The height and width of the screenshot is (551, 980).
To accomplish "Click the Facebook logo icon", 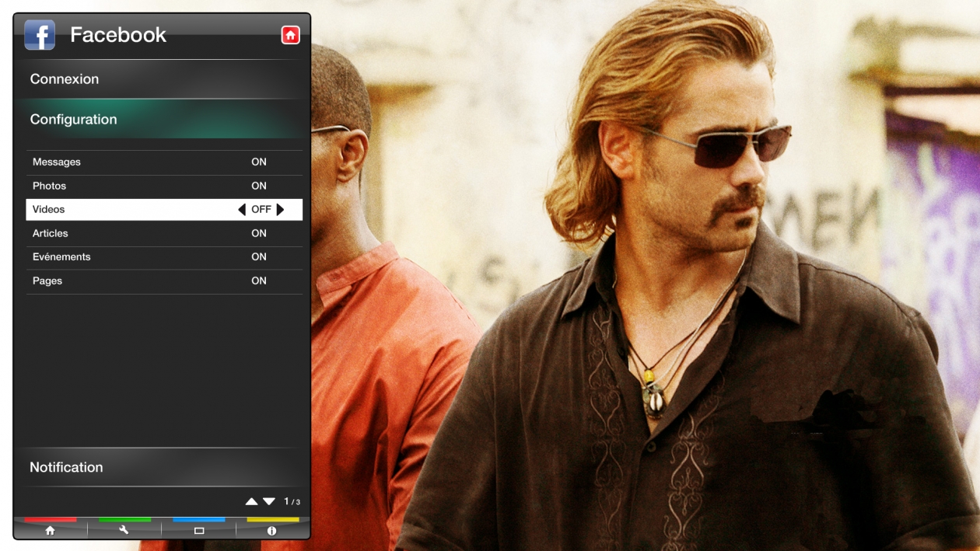I will (x=40, y=35).
